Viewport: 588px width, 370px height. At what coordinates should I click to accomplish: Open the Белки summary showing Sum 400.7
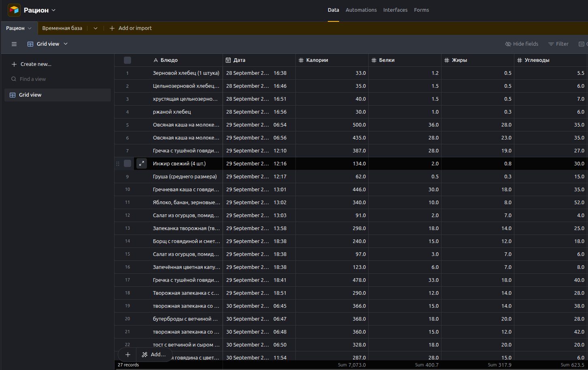pos(405,365)
